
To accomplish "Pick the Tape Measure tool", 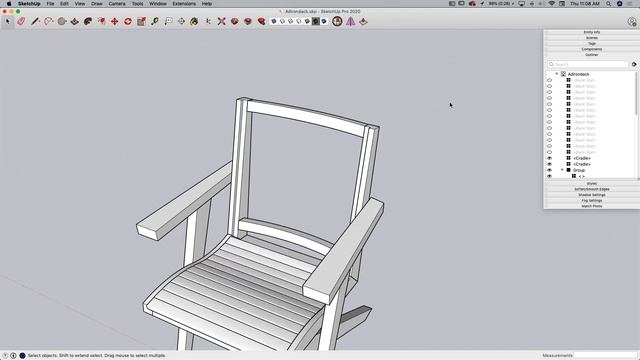I will [x=155, y=21].
